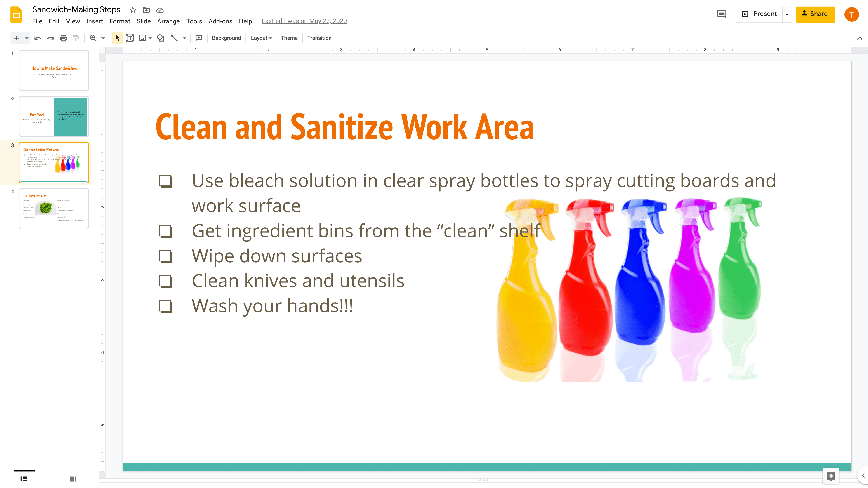The width and height of the screenshot is (868, 488).
Task: Click the undo arrow icon
Action: pos(38,38)
